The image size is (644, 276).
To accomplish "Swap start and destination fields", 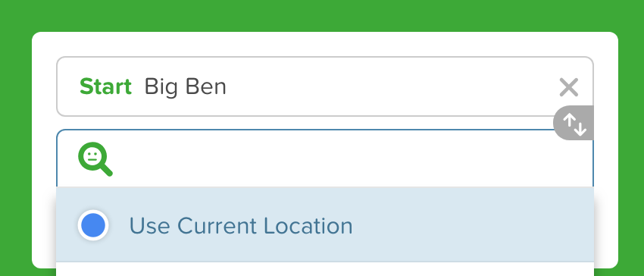I will click(x=574, y=123).
